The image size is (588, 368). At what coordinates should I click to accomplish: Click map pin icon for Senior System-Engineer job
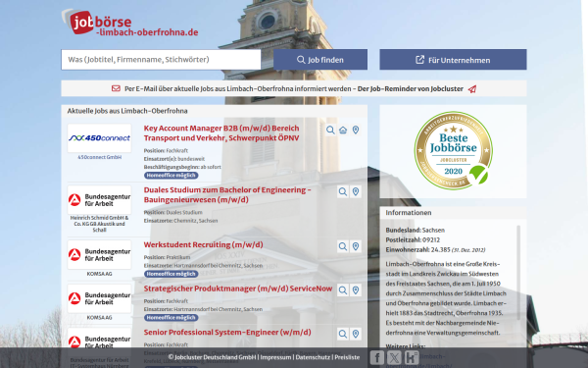(x=356, y=334)
